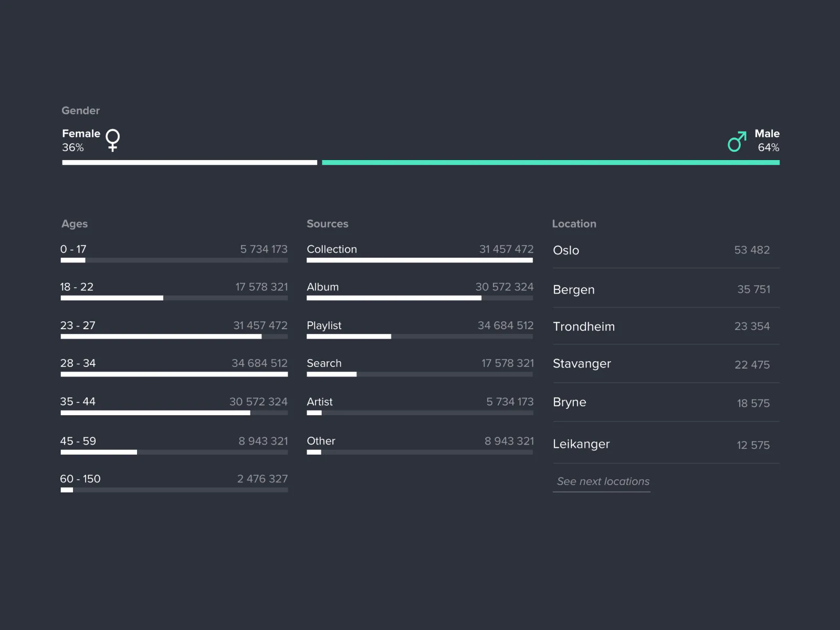Click the Male gender icon
The image size is (840, 630).
737,141
